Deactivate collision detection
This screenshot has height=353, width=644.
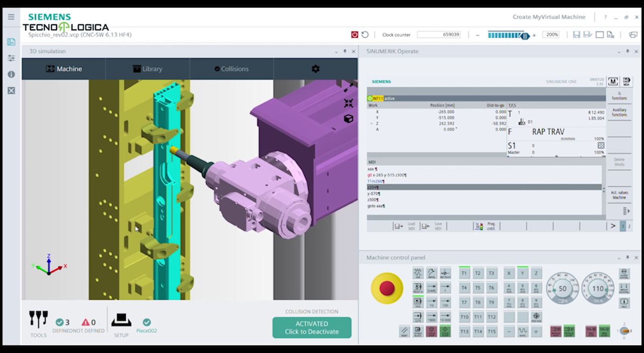312,328
